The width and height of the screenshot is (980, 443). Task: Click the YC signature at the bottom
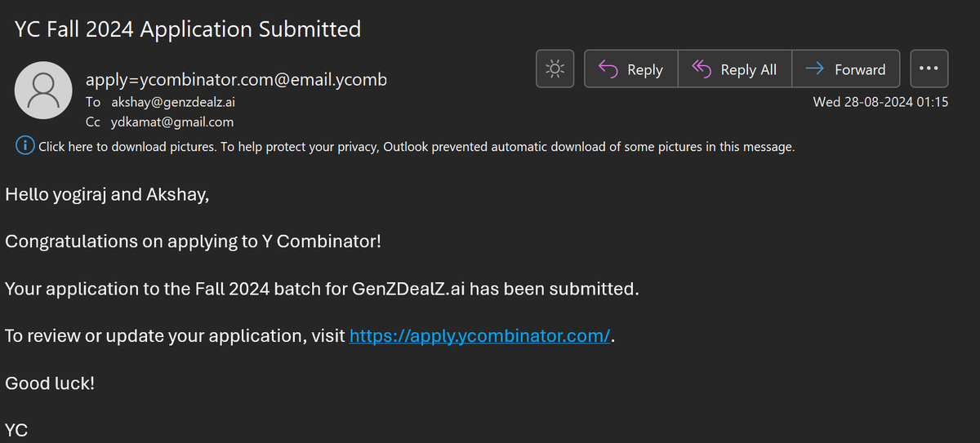click(16, 430)
